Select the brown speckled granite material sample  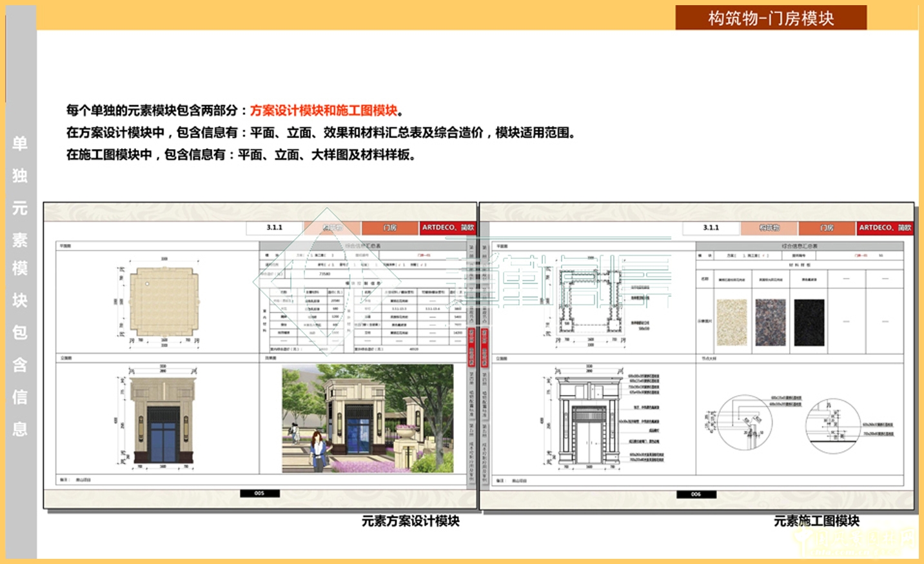coord(771,322)
